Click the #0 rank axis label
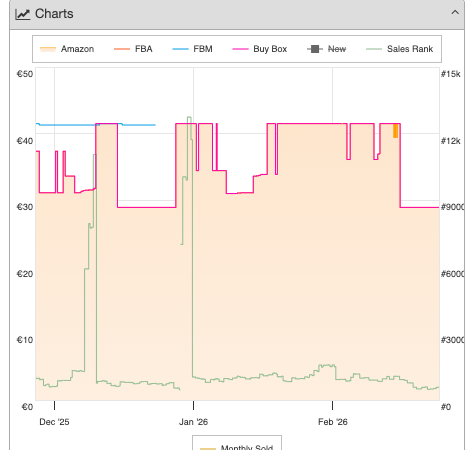 (x=446, y=407)
